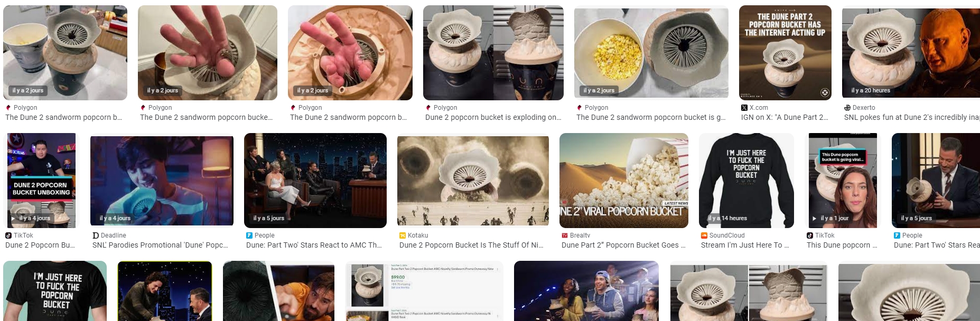The width and height of the screenshot is (980, 321).
Task: Click the reel icon on the IGN thumbnail
Action: [x=824, y=93]
